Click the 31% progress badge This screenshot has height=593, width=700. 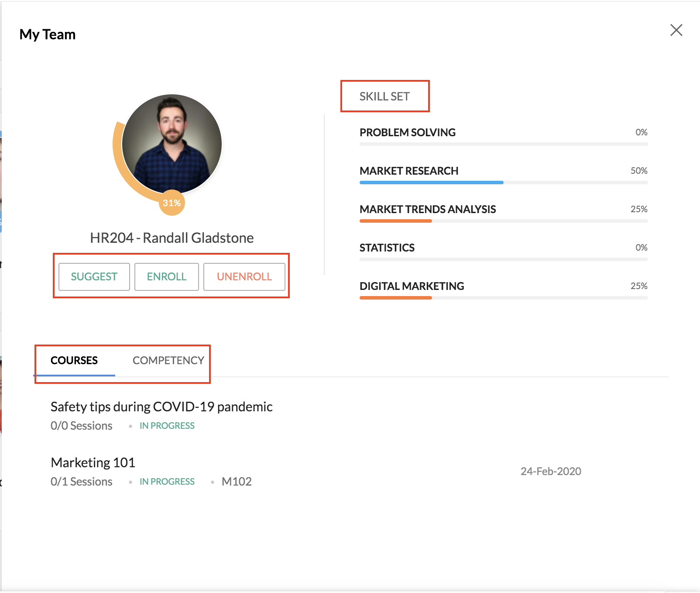point(172,203)
